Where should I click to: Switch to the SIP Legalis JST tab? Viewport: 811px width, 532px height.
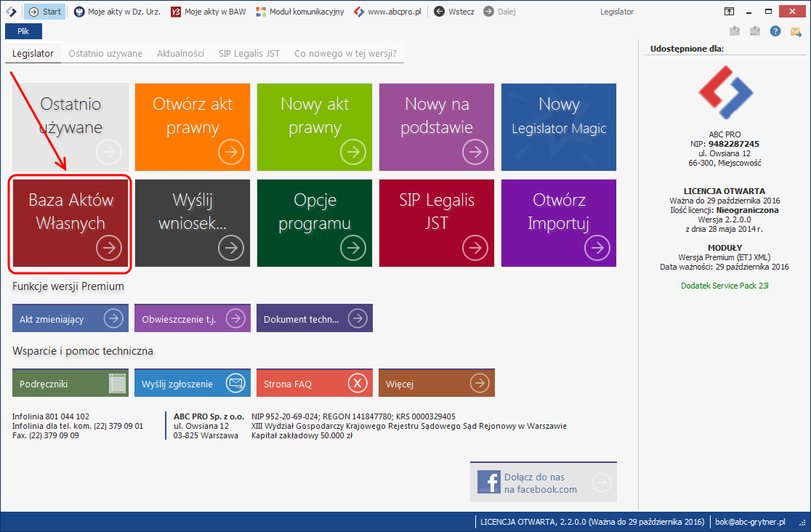249,53
